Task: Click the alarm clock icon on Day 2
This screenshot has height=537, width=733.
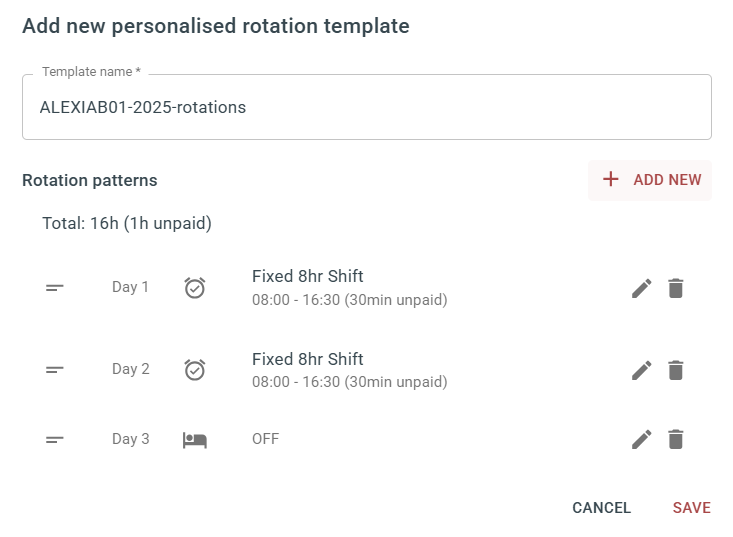Action: click(x=194, y=370)
